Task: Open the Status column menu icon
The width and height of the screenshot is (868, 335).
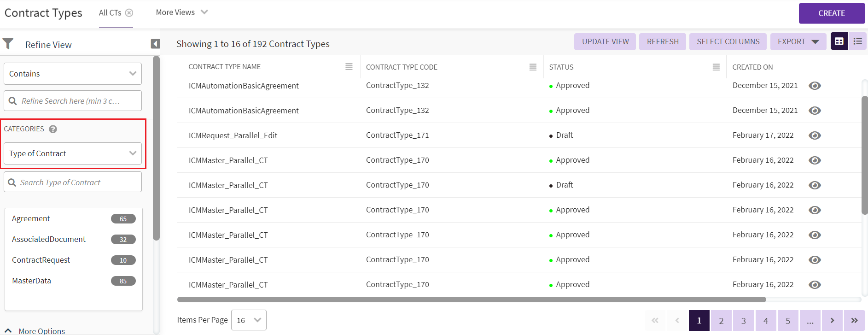Action: (716, 67)
